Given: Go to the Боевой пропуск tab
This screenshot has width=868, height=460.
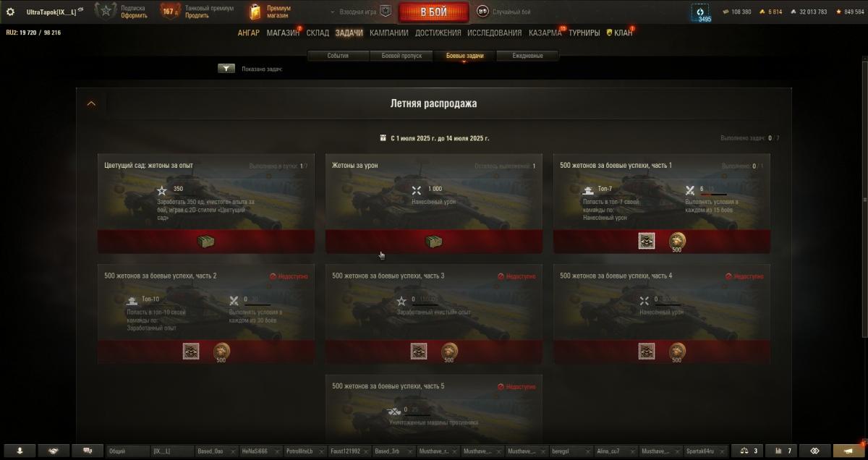Looking at the screenshot, I should [x=401, y=56].
